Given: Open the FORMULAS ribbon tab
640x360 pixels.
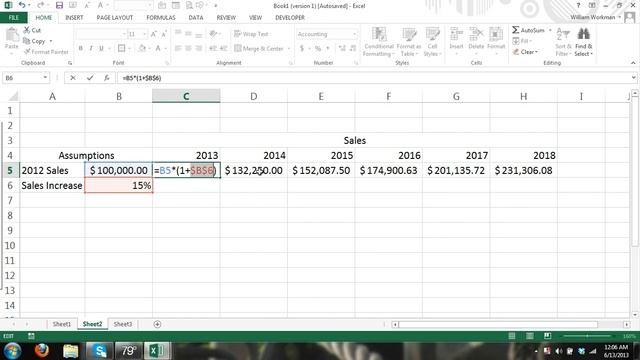Looking at the screenshot, I should pyautogui.click(x=161, y=18).
